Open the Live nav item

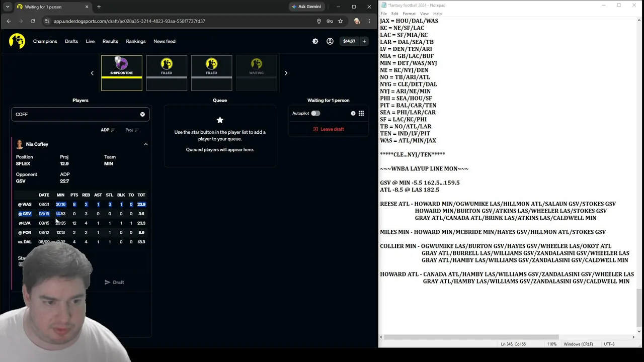(90, 41)
